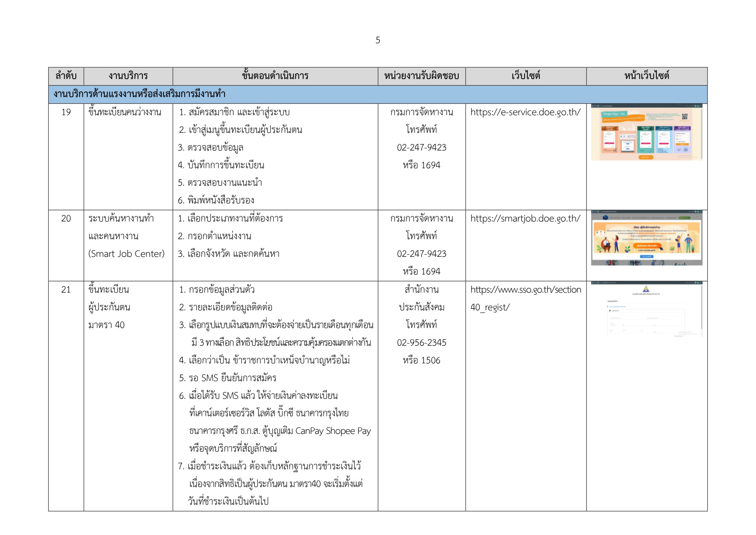Click row number 19 cell

[66, 112]
